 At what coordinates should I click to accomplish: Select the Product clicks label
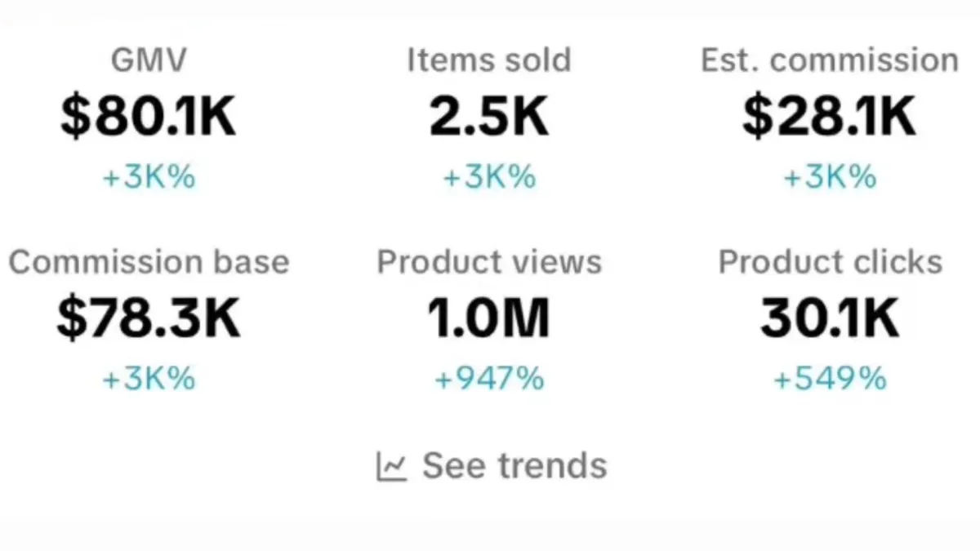point(830,262)
